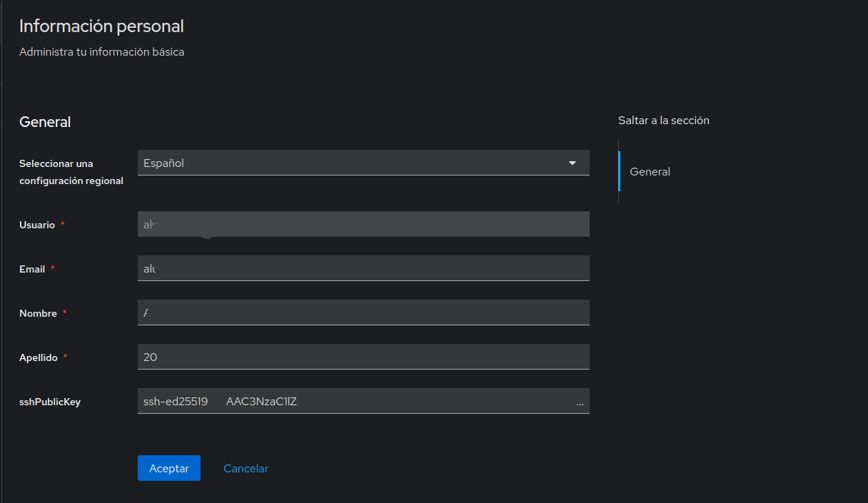Viewport: 868px width, 503px height.
Task: Click the Usuario field label
Action: tap(37, 225)
